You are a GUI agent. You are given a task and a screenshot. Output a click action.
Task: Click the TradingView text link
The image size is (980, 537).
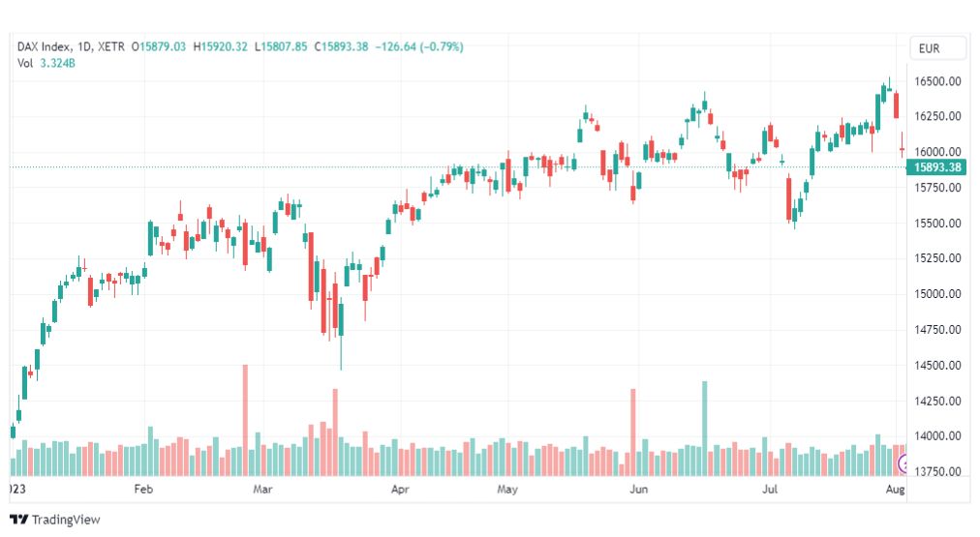65,520
